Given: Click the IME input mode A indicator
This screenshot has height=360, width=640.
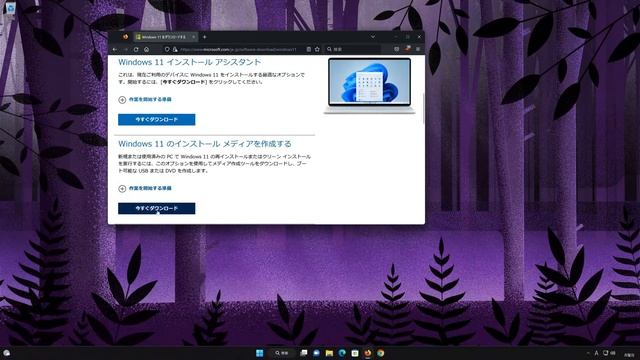Looking at the screenshot, I should 596,353.
